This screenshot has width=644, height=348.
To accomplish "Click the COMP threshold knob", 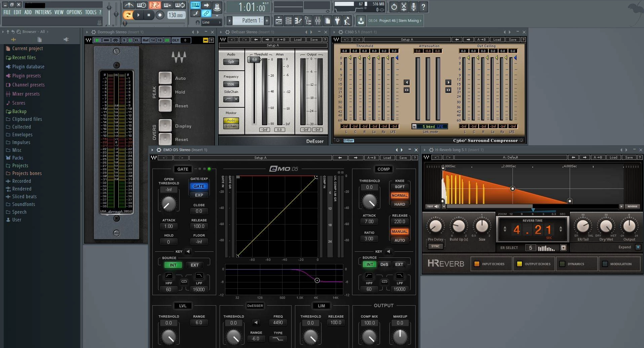I will [x=370, y=201].
